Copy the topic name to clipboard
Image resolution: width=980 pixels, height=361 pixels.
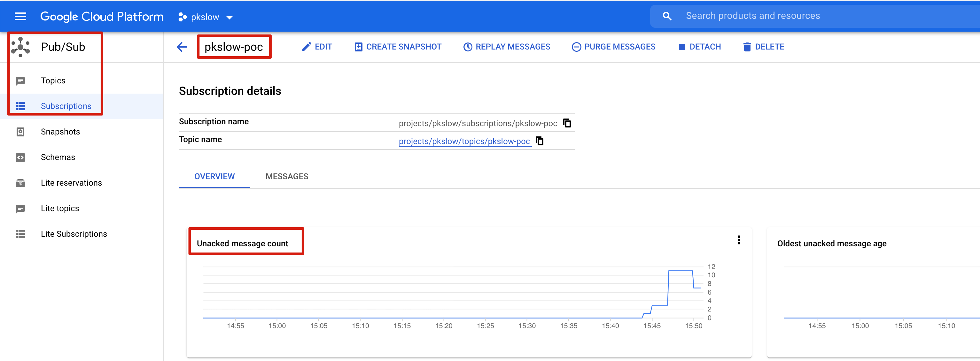tap(540, 141)
